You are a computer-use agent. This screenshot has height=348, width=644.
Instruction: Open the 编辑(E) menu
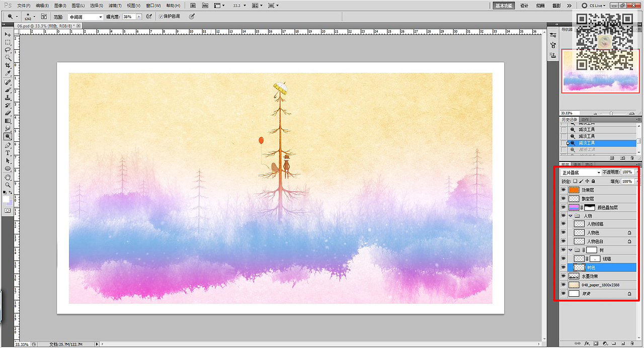coord(42,6)
